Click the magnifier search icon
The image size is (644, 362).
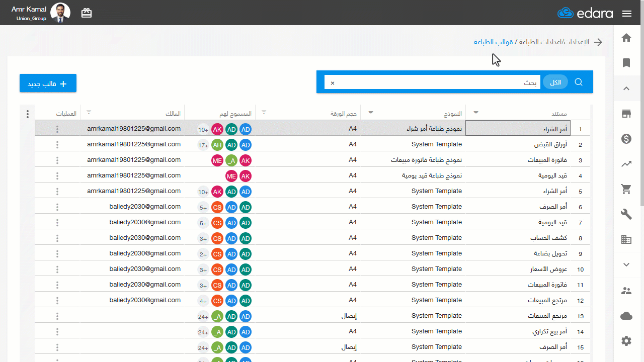(579, 82)
